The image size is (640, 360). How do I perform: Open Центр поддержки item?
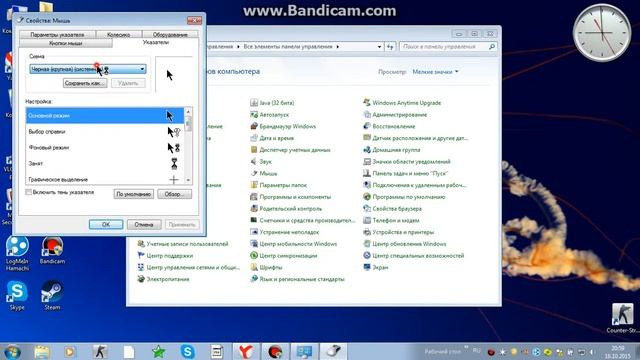165,256
